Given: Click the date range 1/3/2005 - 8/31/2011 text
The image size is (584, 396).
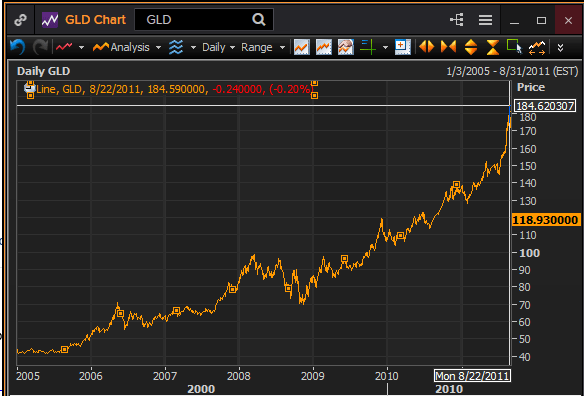Looking at the screenshot, I should (x=512, y=71).
